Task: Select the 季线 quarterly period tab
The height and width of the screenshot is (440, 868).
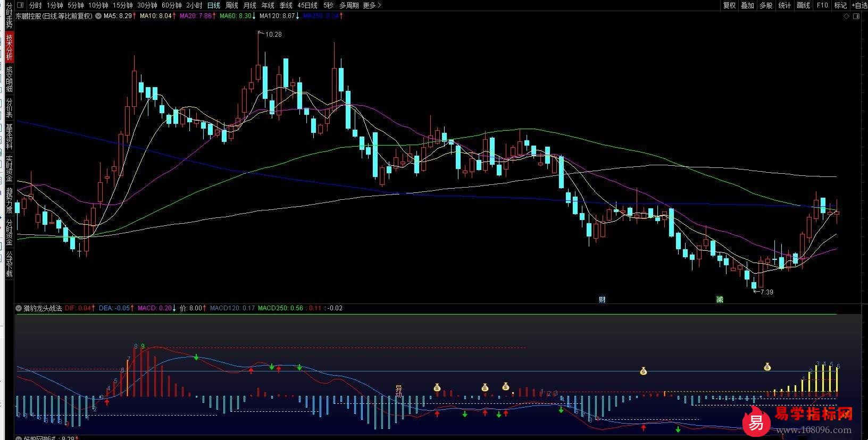Action: (286, 5)
